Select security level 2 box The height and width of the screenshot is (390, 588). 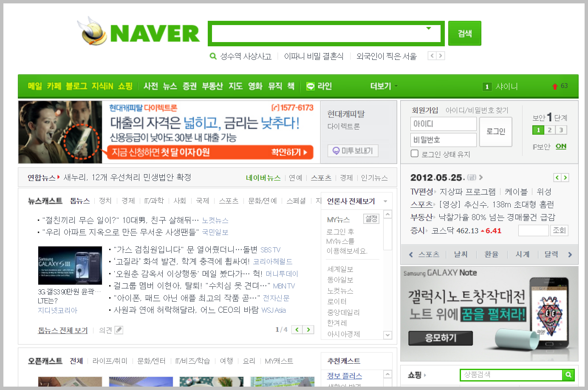pos(550,130)
